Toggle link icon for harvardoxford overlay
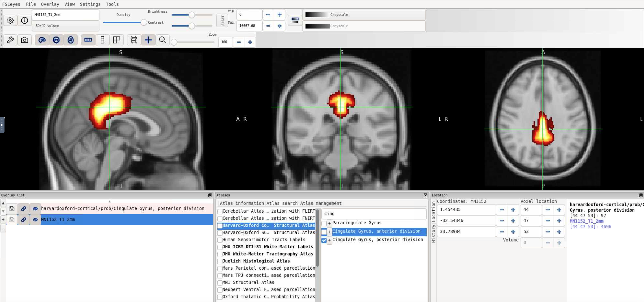The image size is (644, 302). (x=24, y=208)
